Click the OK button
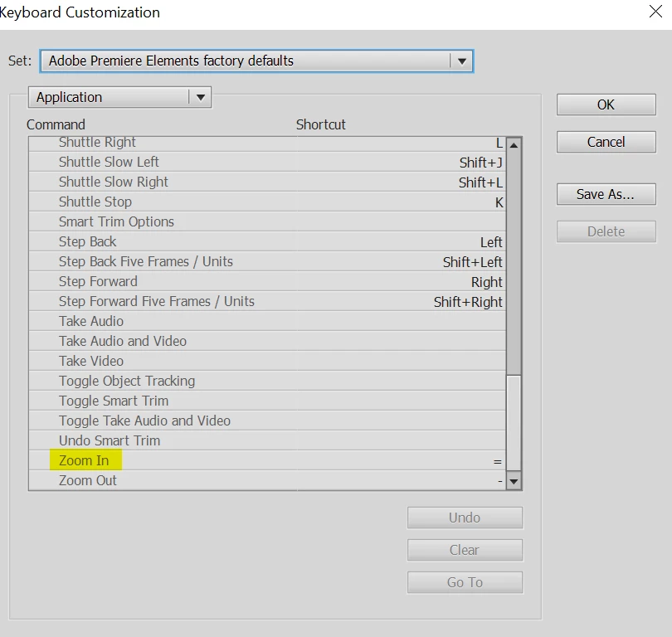Viewport: 672px width, 637px height. 606,105
